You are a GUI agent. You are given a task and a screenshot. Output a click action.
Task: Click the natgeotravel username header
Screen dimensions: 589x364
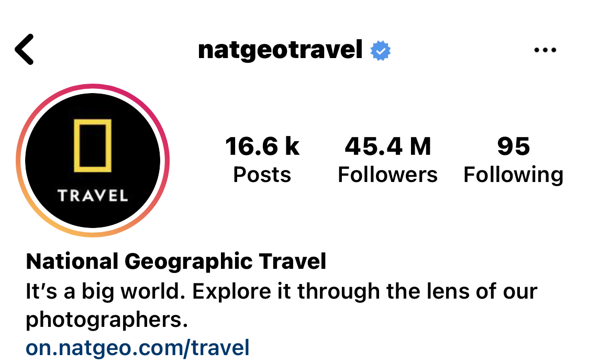click(280, 50)
